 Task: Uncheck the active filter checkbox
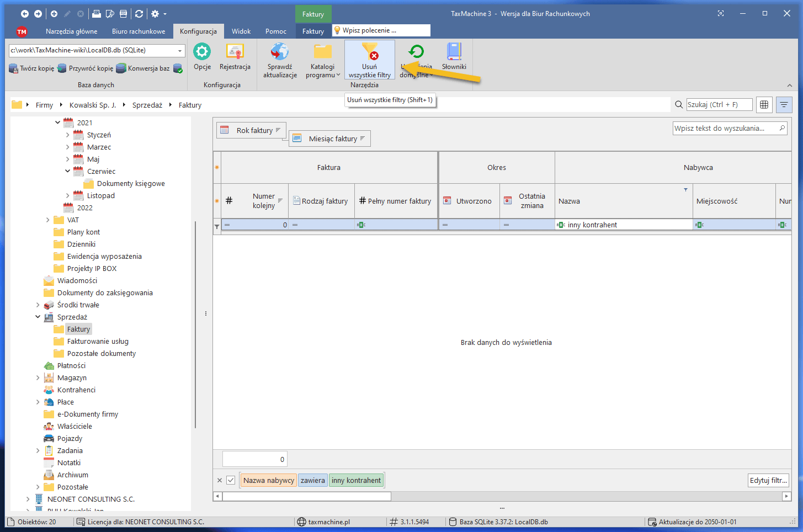(231, 480)
